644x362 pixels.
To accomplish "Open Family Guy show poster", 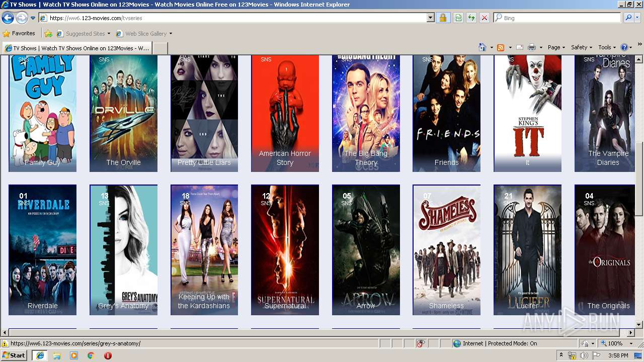I will 42,113.
